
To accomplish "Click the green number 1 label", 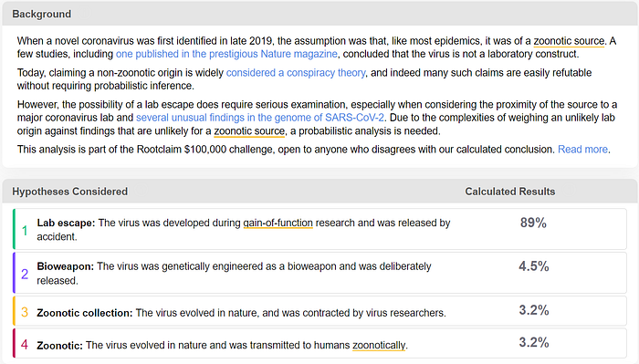I will point(25,231).
